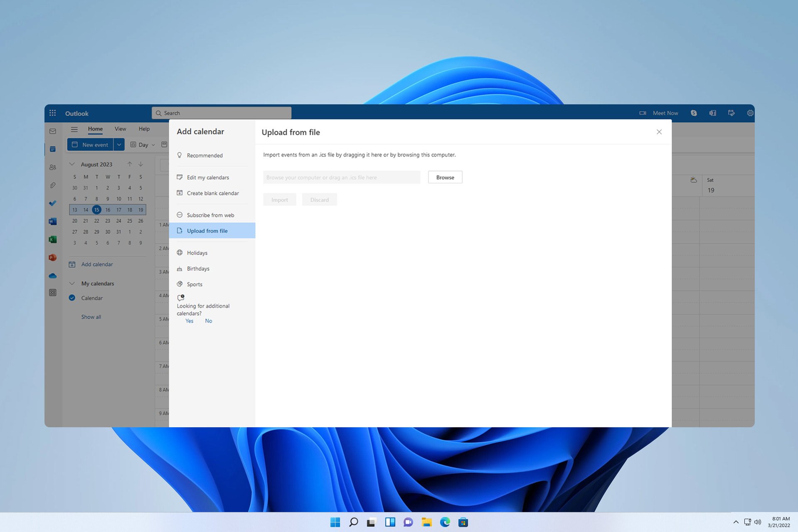Open Windows Start menu
Image resolution: width=798 pixels, height=532 pixels.
point(335,522)
